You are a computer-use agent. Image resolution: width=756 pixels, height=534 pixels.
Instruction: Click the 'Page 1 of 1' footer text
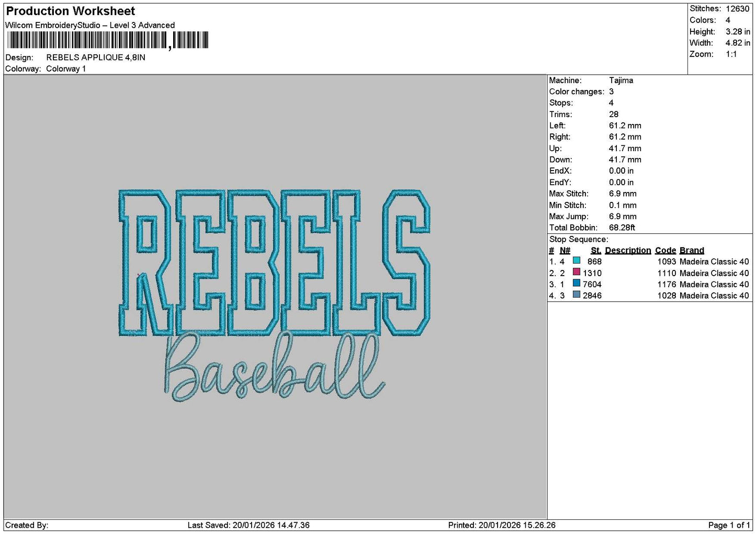[x=729, y=525]
